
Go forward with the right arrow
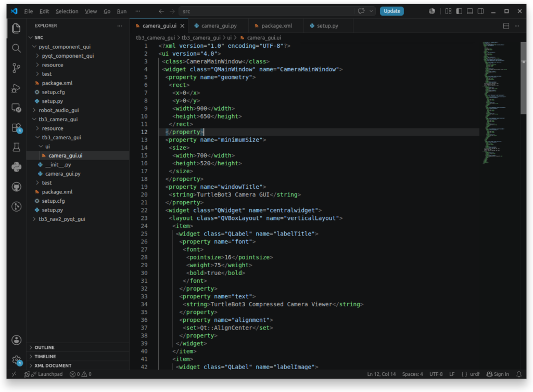pos(172,11)
